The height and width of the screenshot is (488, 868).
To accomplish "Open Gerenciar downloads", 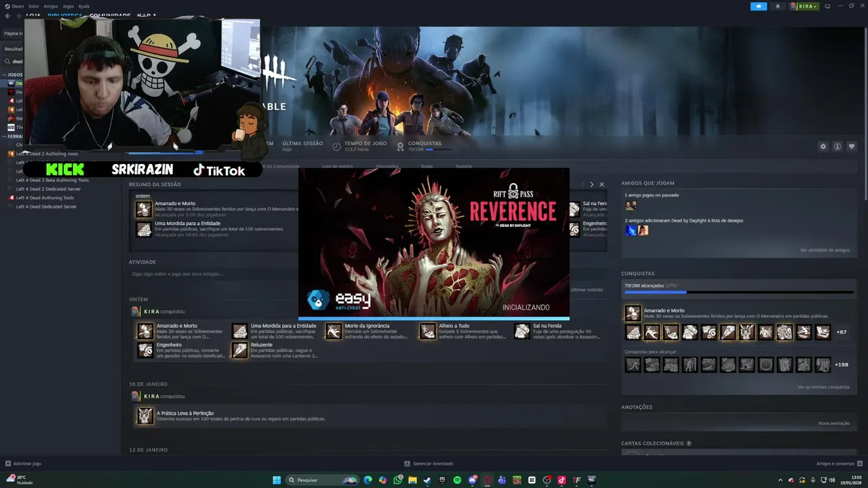I will pyautogui.click(x=429, y=464).
